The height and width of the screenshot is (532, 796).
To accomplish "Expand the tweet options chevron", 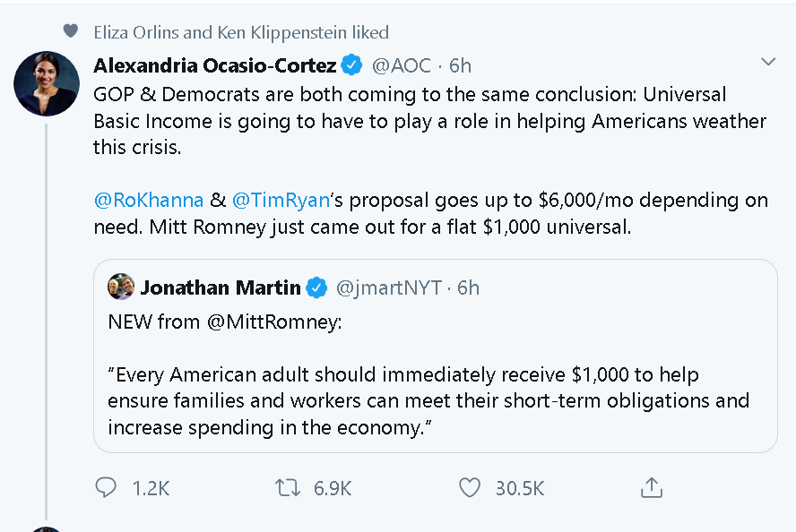I will pos(768,62).
